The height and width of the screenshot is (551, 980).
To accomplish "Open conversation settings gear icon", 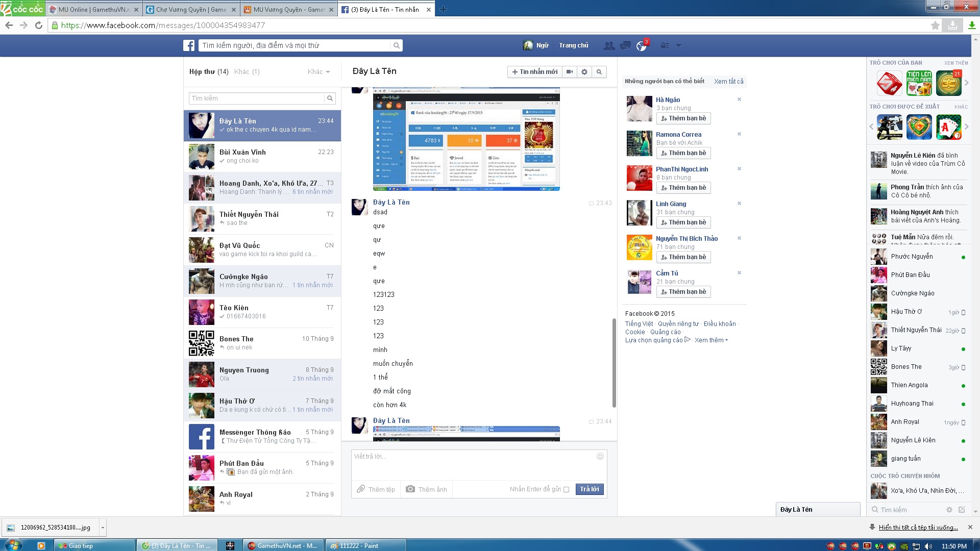I will pos(584,72).
